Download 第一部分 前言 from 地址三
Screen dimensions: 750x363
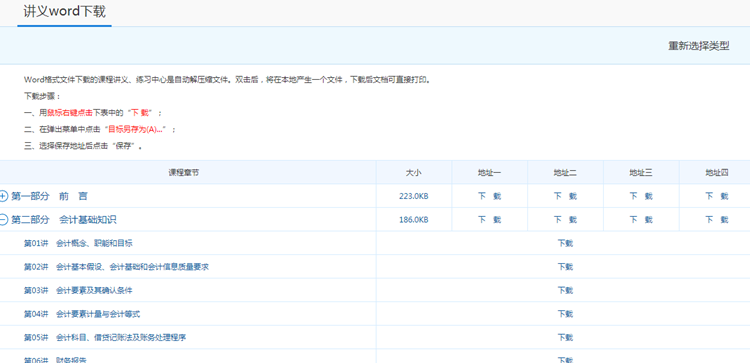point(641,196)
